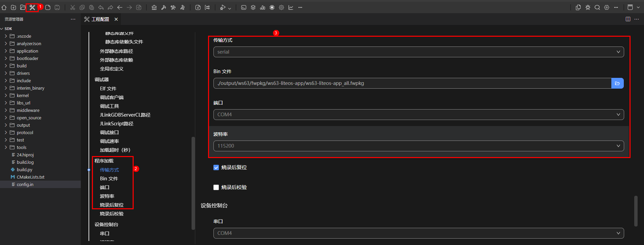Select 波特率 in settings outline
644x245 pixels.
tap(107, 196)
